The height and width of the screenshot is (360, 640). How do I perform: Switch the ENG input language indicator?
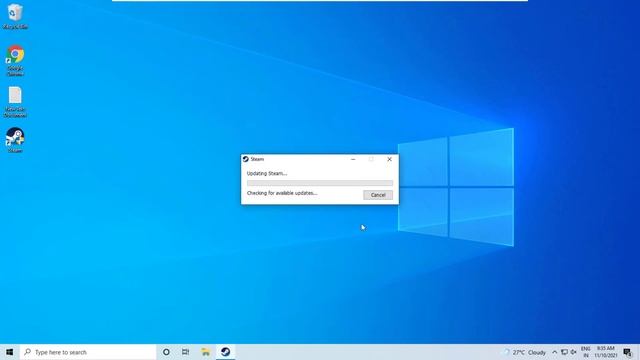pyautogui.click(x=586, y=352)
